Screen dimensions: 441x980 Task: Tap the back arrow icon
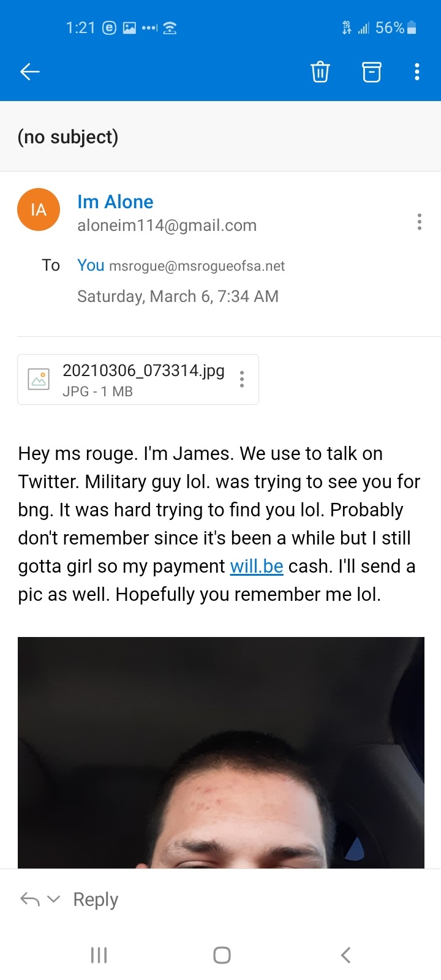pos(29,72)
